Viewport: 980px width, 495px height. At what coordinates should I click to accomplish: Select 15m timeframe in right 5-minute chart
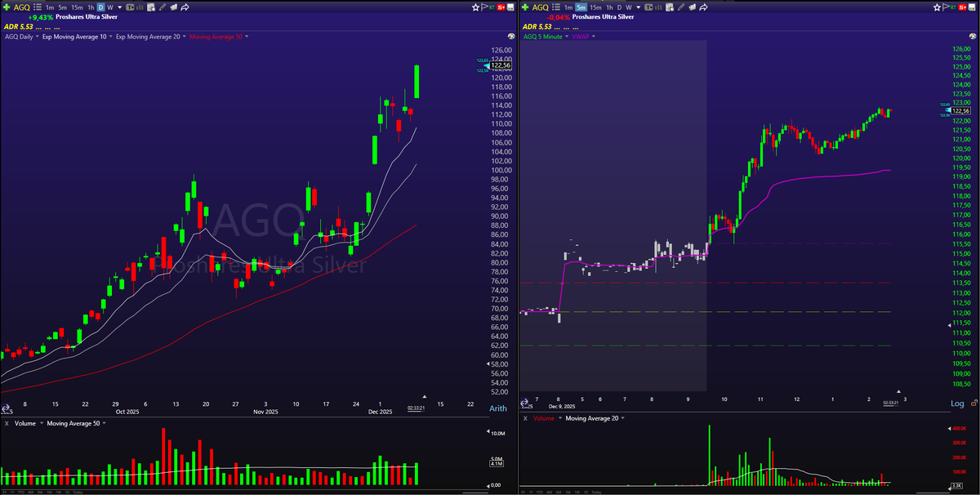[x=595, y=7]
